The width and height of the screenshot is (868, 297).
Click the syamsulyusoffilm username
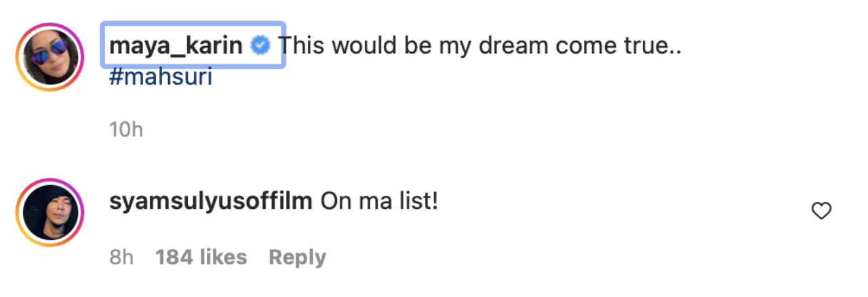(210, 201)
